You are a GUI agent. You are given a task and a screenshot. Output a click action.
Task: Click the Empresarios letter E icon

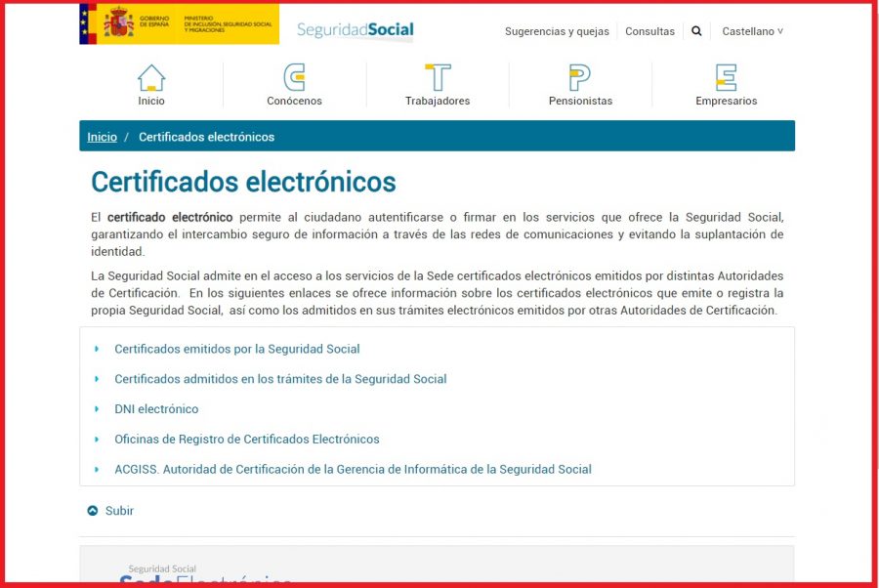click(x=726, y=78)
